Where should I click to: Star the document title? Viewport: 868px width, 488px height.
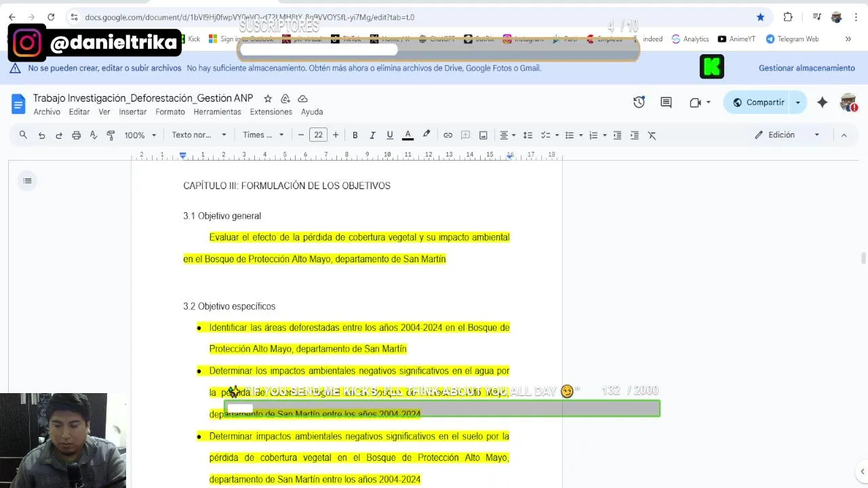coord(268,98)
